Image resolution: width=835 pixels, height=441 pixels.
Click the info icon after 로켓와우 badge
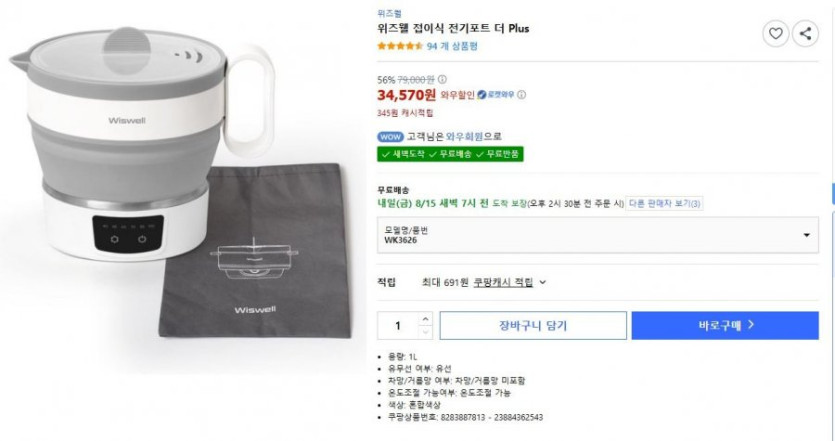[522, 95]
